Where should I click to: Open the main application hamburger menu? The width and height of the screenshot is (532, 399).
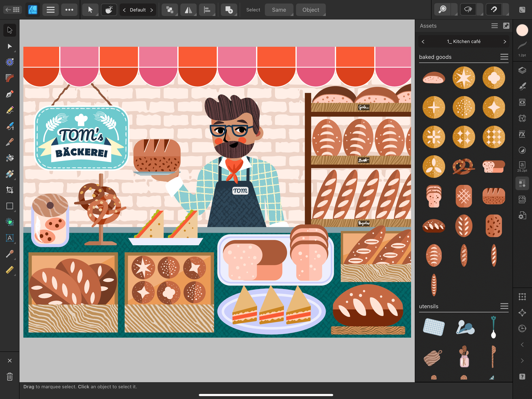coord(50,10)
